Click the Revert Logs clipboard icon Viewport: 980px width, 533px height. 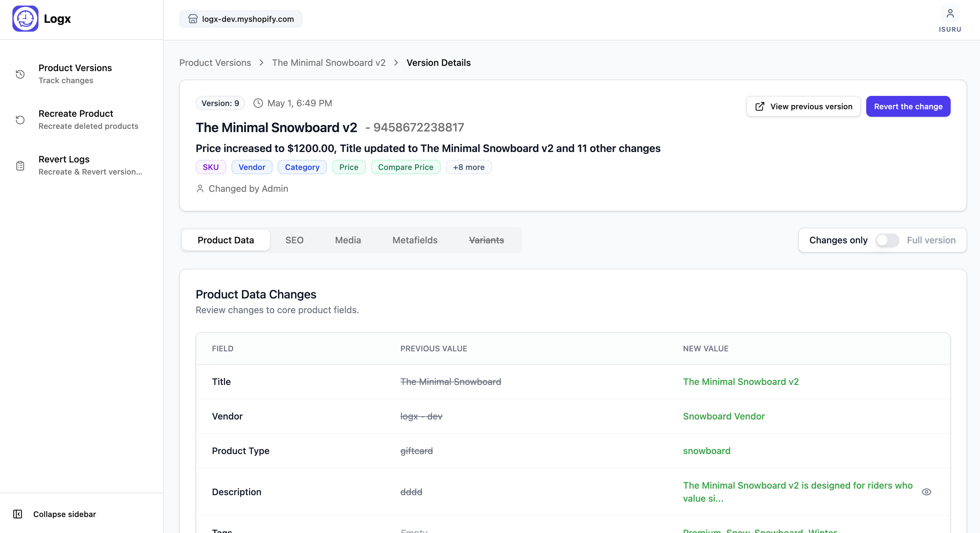click(x=20, y=165)
